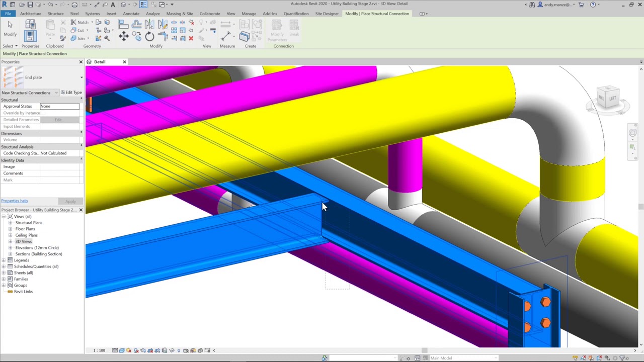Image resolution: width=644 pixels, height=362 pixels.
Task: Close the Detail view tab
Action: click(124, 62)
